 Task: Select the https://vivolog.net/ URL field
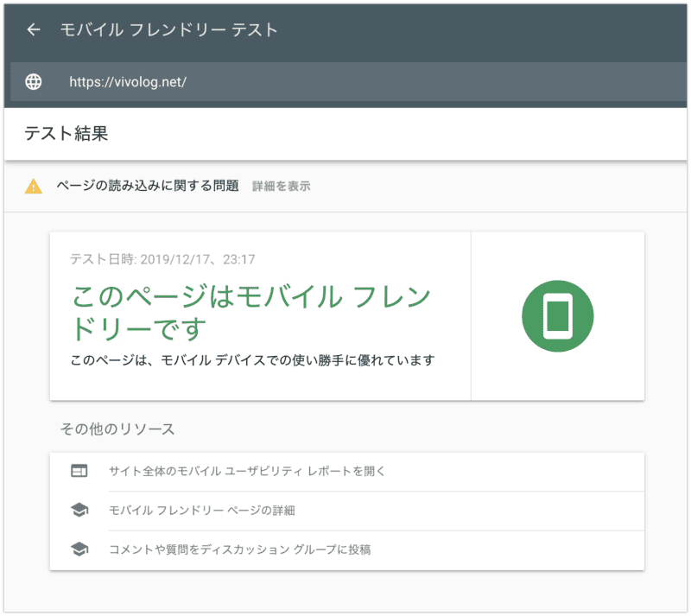coord(128,83)
